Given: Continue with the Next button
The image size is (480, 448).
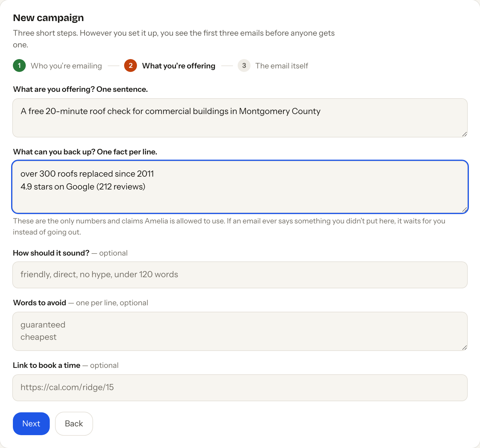Looking at the screenshot, I should tap(31, 424).
